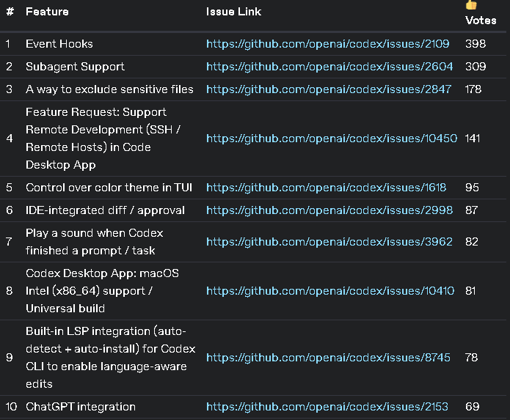The image size is (510, 420).
Task: Click row number 6 beside IDE-integrated diff
Action: tap(10, 210)
